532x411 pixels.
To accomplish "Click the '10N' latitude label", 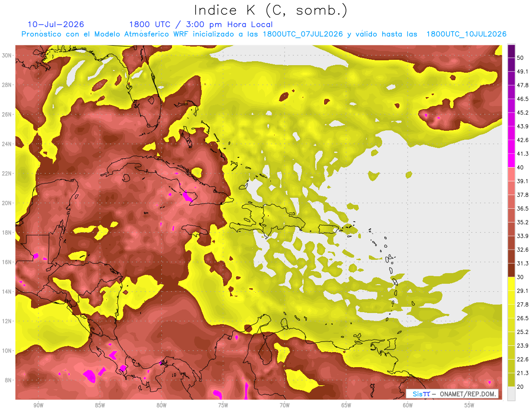I will 8,351.
